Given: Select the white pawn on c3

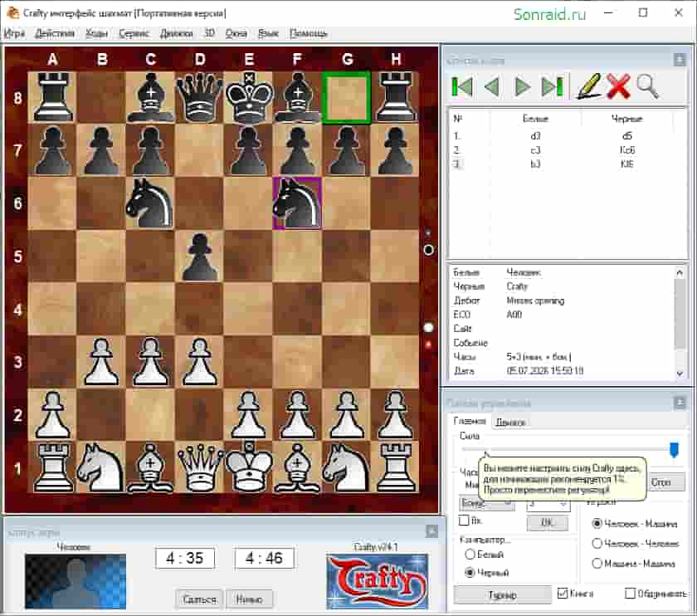Looking at the screenshot, I should pos(150,362).
